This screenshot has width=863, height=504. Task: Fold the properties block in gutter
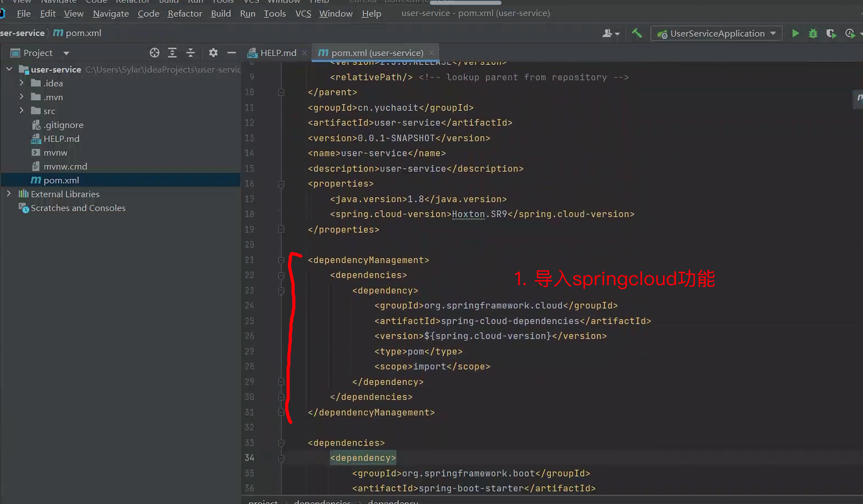point(281,184)
